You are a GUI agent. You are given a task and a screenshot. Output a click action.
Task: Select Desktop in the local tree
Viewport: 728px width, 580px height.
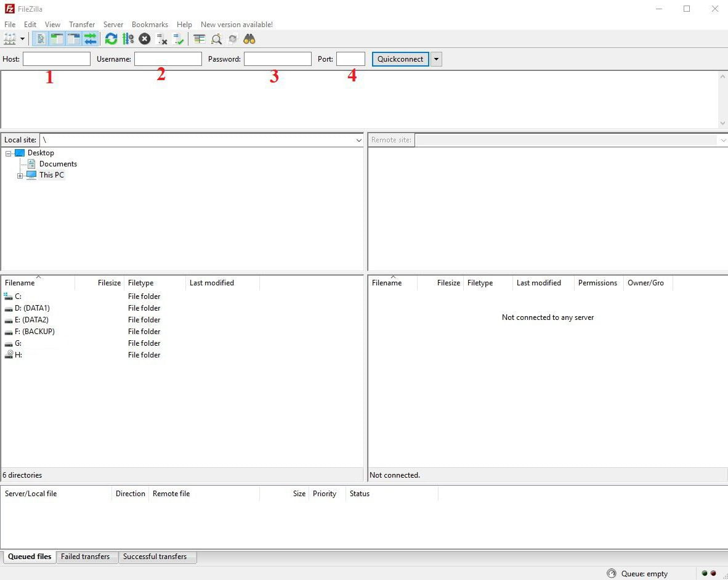coord(41,153)
